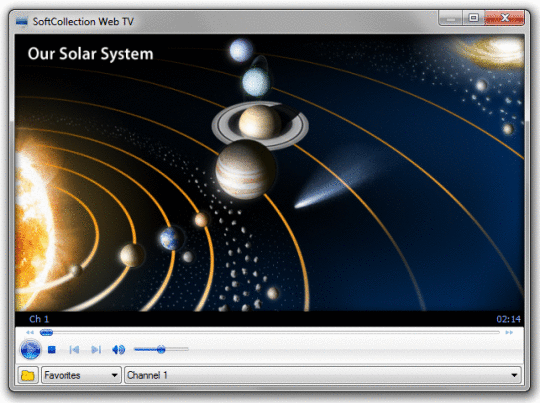Open the Channel 1 dropdown list
Viewport: 540px width, 403px height.
[323, 375]
